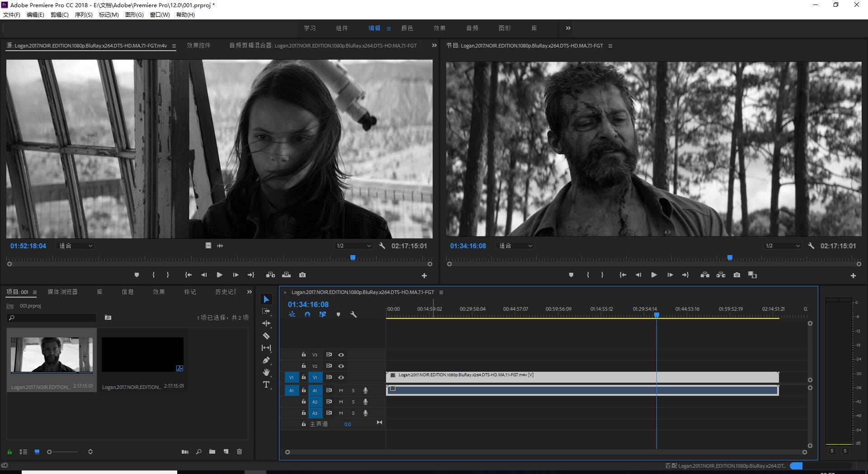868x474 pixels.
Task: Open Program monitor playback resolution dropdown
Action: pos(783,246)
